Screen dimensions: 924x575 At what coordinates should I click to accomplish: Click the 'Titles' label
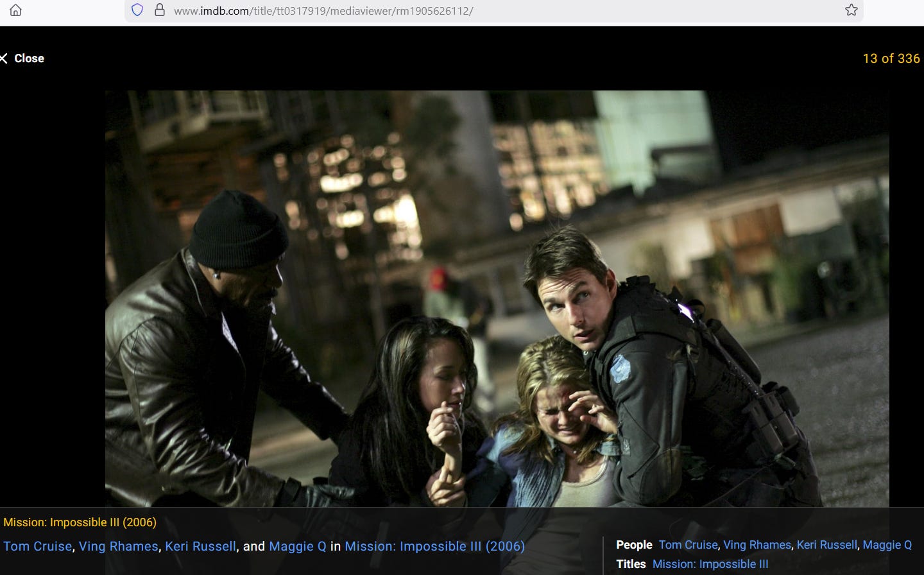pos(631,564)
